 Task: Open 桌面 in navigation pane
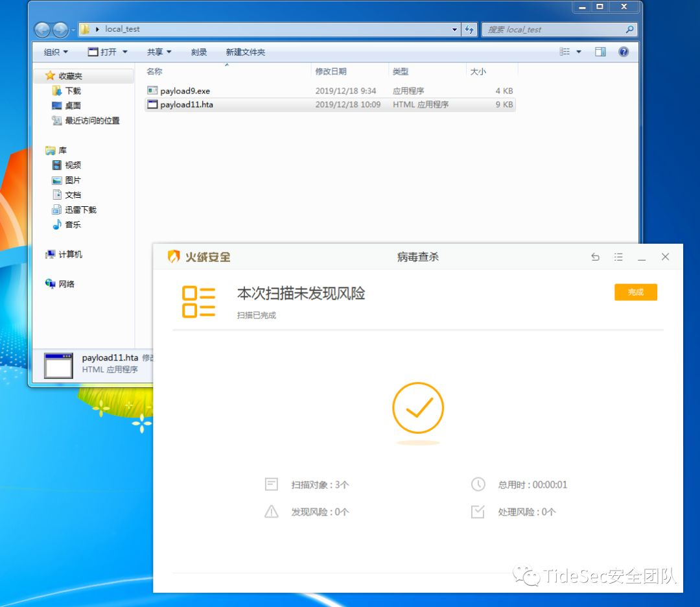tap(73, 106)
